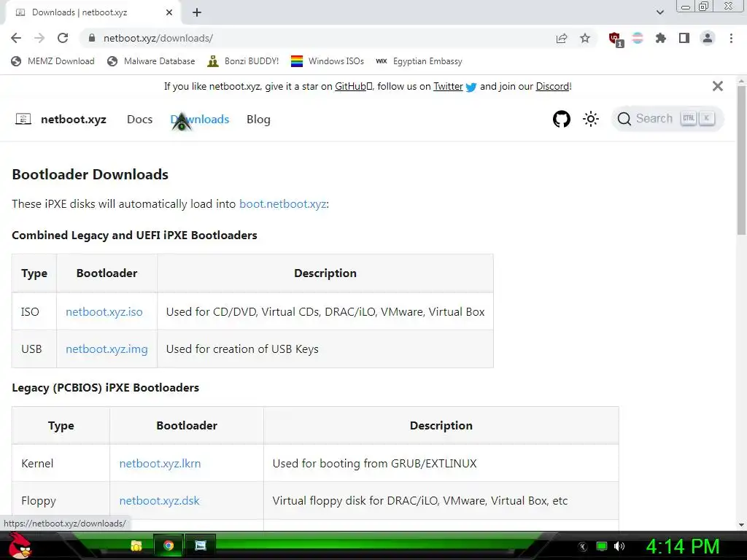Click the network monitor tray icon
Viewport: 747px width, 560px height.
point(602,546)
